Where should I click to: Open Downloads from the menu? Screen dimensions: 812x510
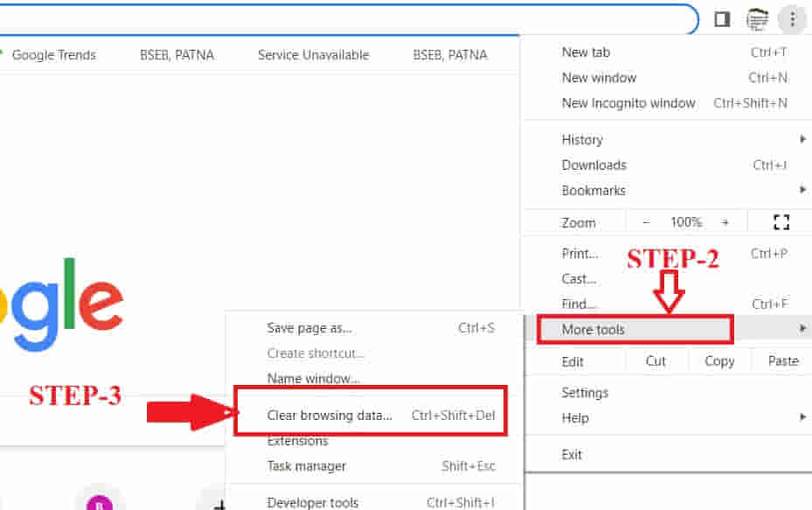668,164
